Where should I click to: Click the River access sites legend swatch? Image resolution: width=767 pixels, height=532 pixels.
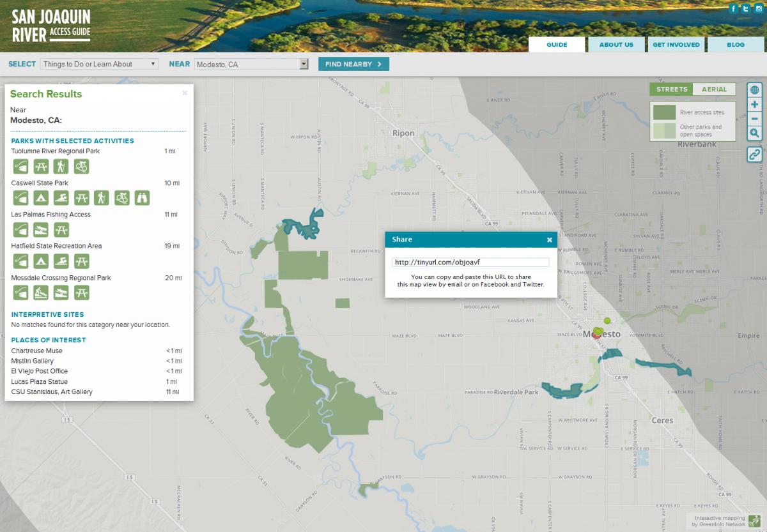tap(664, 112)
